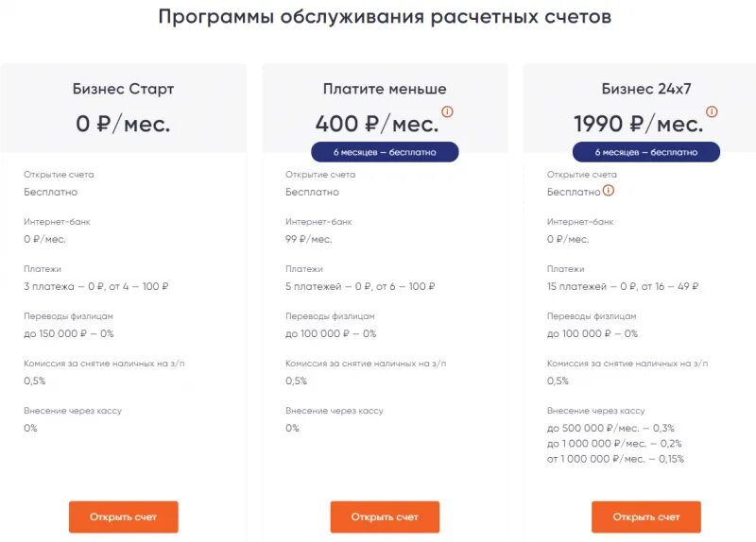Click '6 месяцев – бесплатно' badge under Платите меньше
756x542 pixels.
point(385,152)
